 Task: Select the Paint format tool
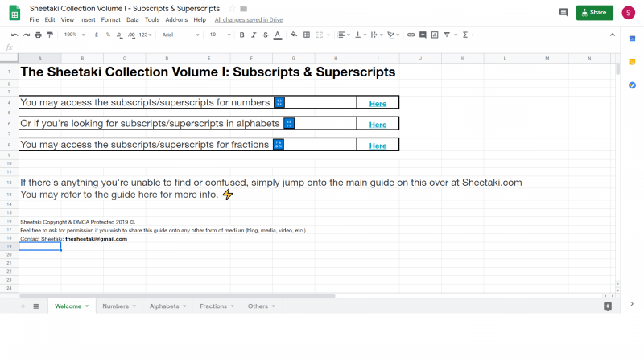pyautogui.click(x=50, y=35)
